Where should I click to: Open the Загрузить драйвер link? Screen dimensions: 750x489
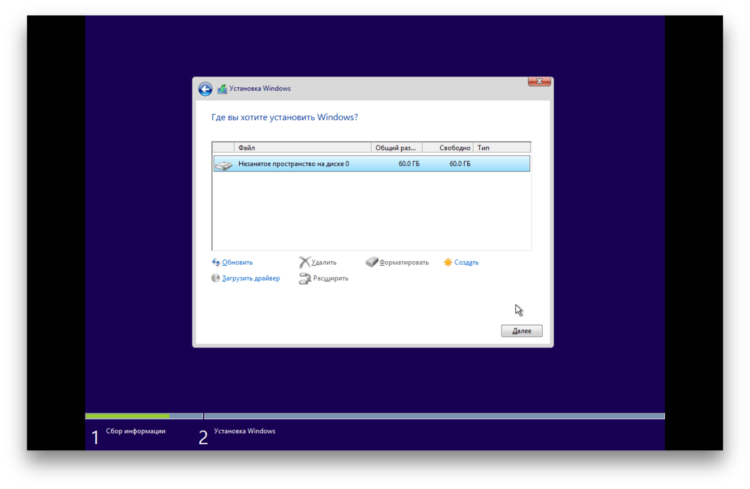(x=251, y=278)
